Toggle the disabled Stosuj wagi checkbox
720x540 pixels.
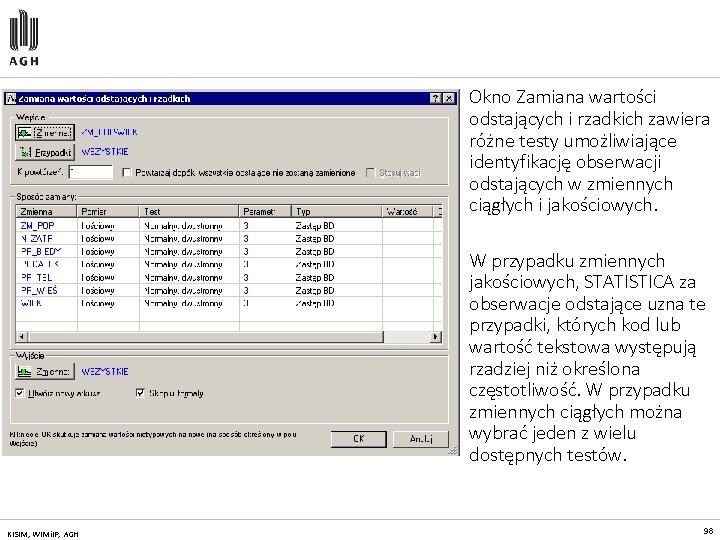click(370, 173)
